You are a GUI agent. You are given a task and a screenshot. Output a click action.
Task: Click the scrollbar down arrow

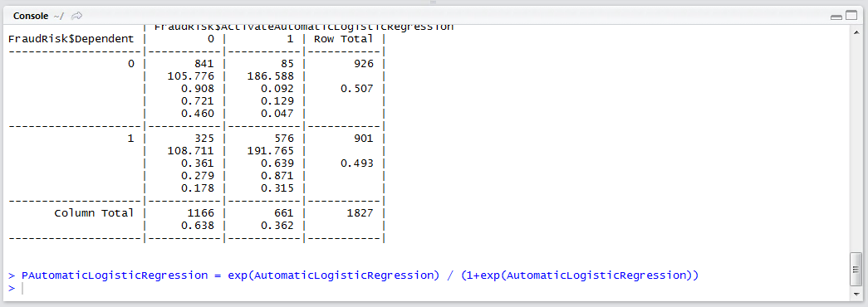[856, 295]
